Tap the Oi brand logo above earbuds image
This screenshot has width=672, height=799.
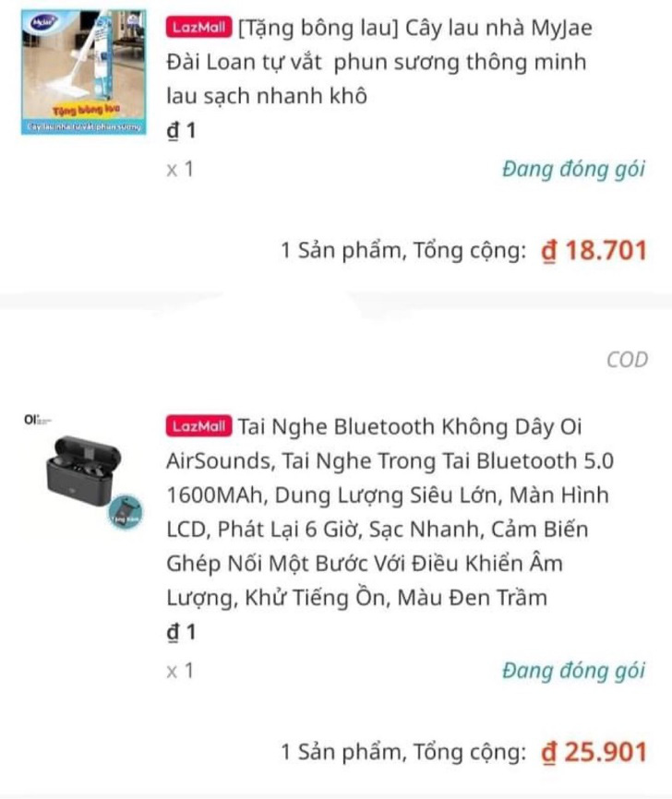(x=38, y=420)
